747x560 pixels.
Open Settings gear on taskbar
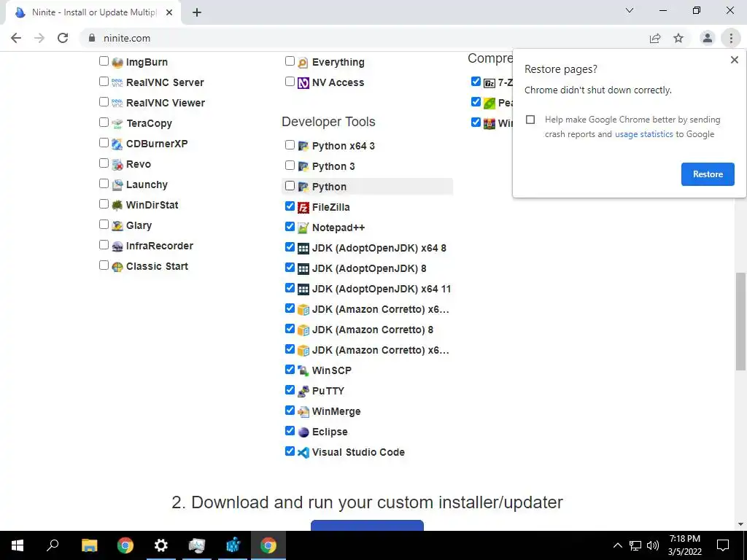[161, 545]
